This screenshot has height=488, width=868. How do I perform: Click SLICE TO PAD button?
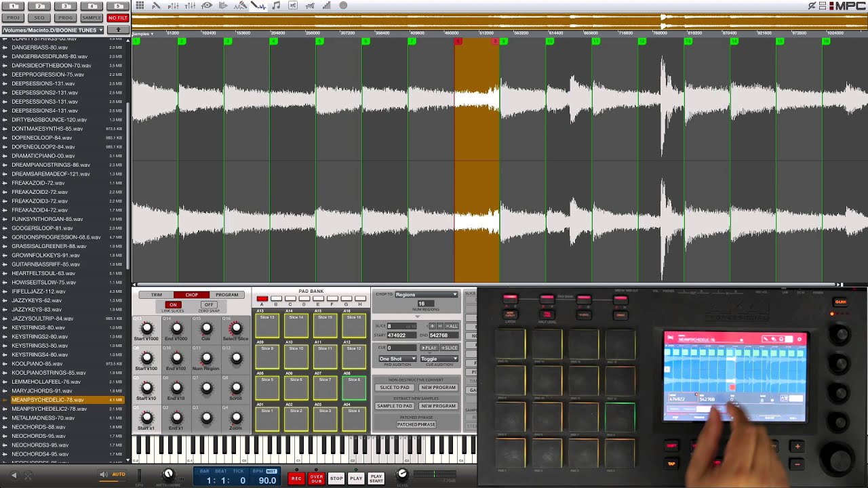[x=394, y=387]
